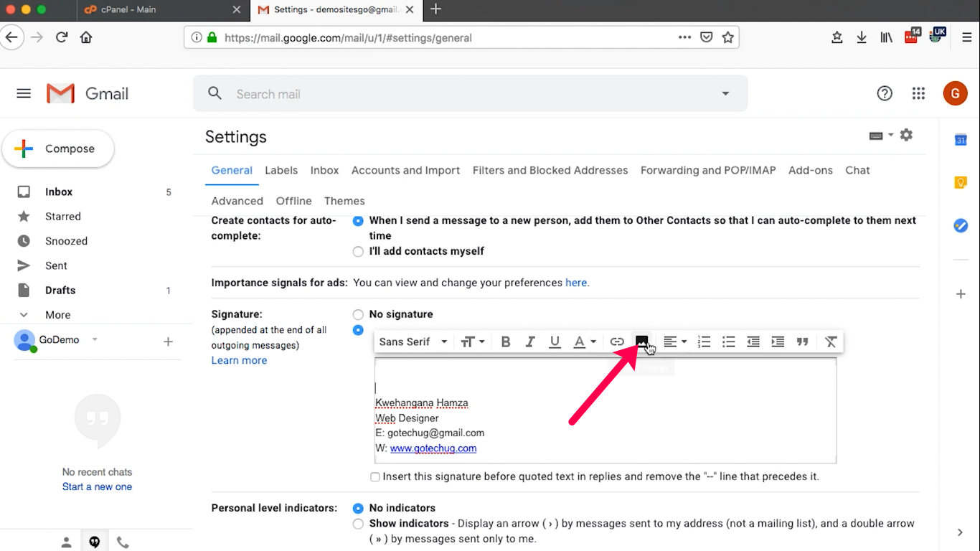Open Google Keep side panel
This screenshot has width=980, height=551.
[961, 182]
